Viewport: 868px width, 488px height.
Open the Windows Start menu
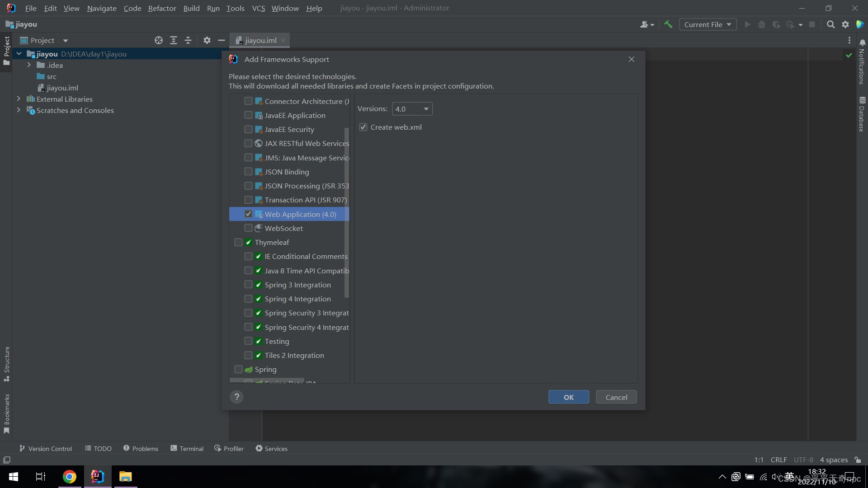tap(14, 477)
